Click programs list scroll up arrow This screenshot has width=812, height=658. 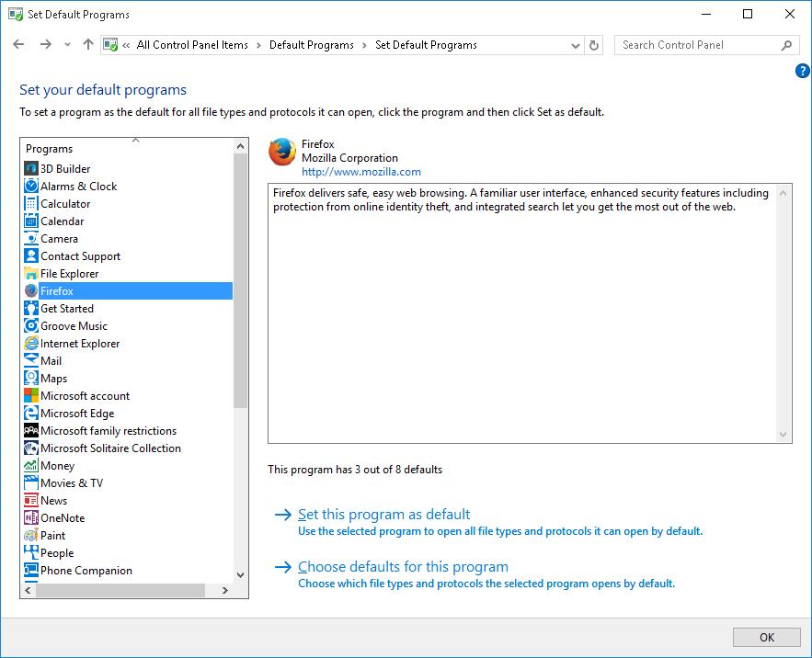(240, 146)
